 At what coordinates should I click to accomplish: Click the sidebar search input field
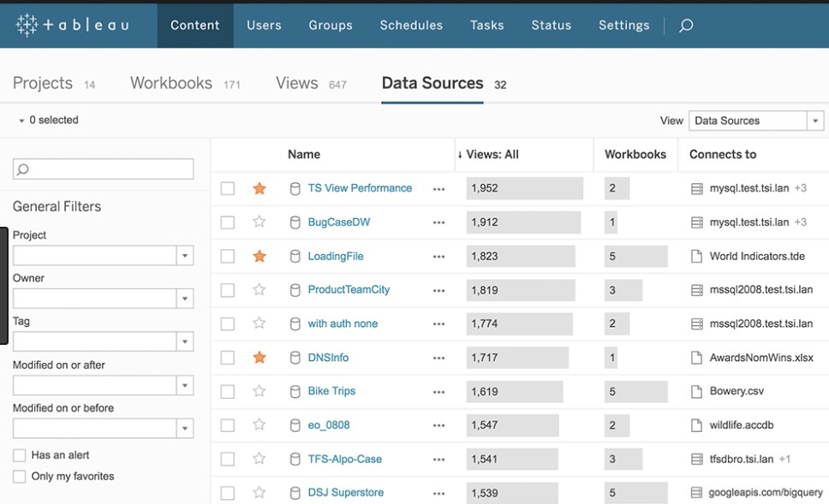point(102,169)
